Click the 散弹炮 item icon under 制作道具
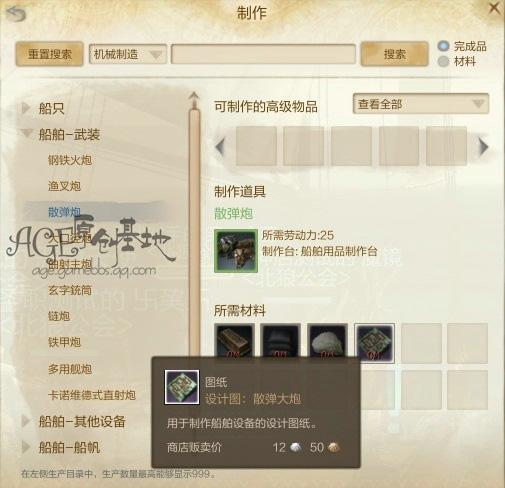 click(x=236, y=251)
